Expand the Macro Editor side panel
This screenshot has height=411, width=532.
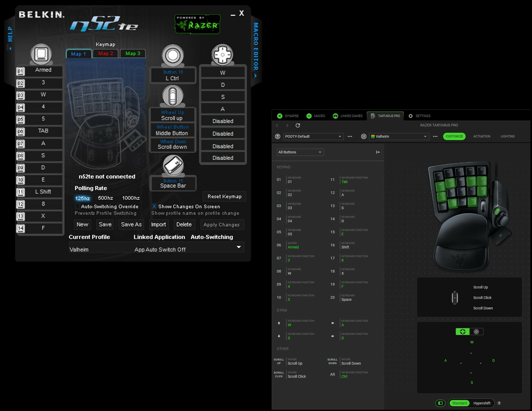tap(255, 76)
